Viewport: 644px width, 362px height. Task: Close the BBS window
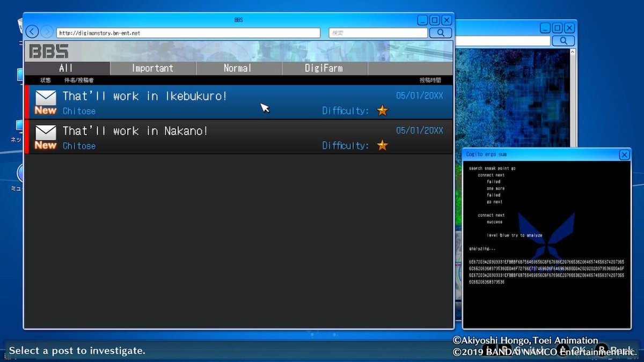coord(447,20)
